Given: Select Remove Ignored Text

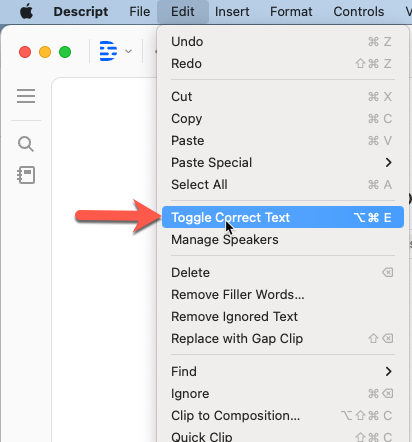Looking at the screenshot, I should tap(283, 316).
